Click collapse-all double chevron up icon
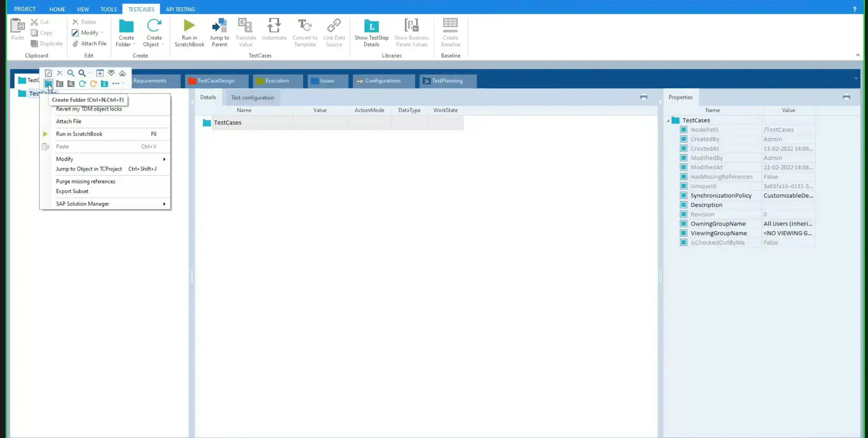 [x=122, y=73]
